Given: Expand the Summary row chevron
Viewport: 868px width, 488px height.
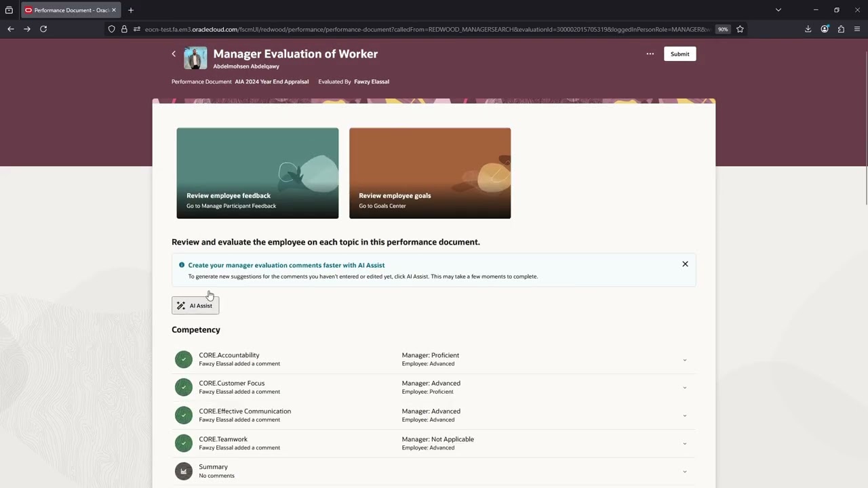Looking at the screenshot, I should [684, 472].
